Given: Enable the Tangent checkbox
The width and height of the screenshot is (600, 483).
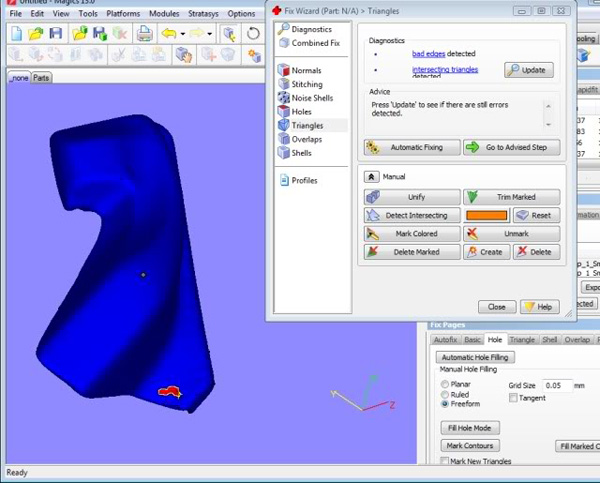Looking at the screenshot, I should (x=514, y=398).
